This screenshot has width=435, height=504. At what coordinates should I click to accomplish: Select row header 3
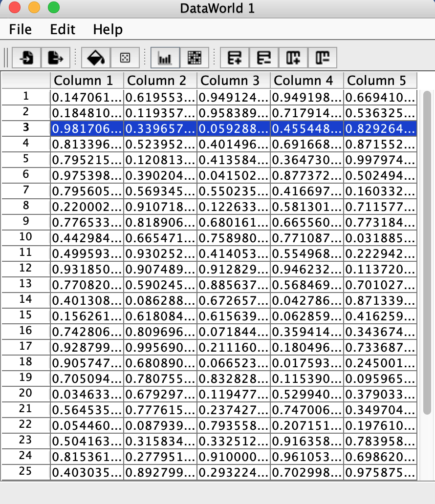26,127
